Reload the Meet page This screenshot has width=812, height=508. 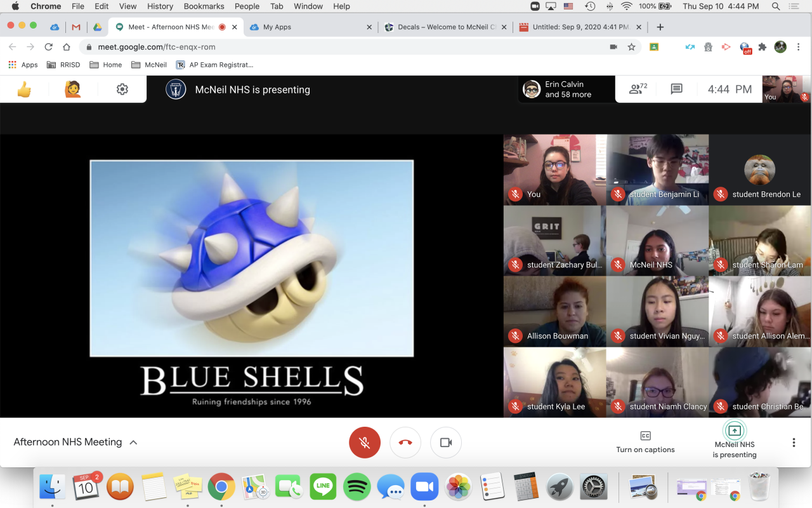[48, 47]
